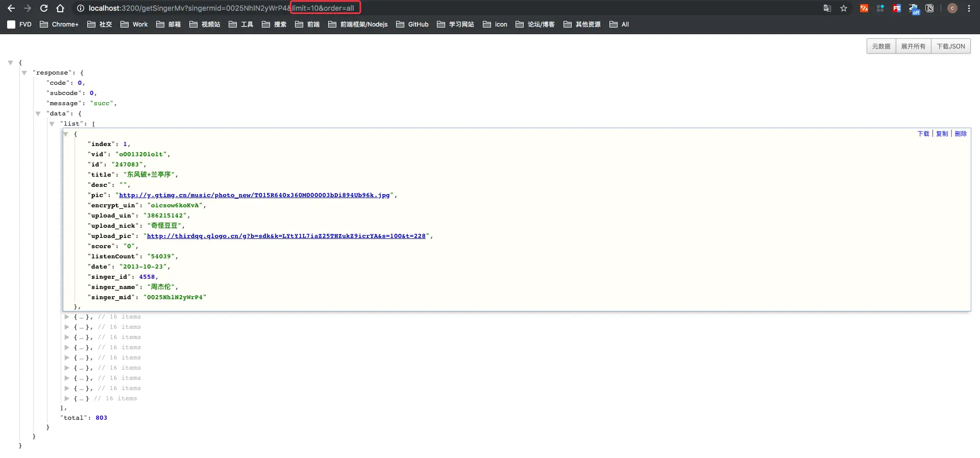Collapse the "response" object node
980x458 pixels.
pos(24,73)
